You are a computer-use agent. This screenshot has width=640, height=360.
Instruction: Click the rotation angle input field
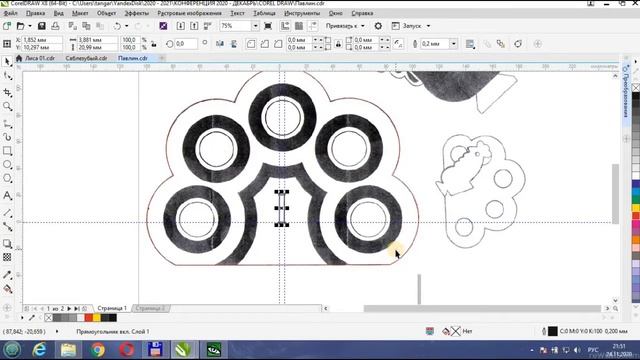click(186, 44)
